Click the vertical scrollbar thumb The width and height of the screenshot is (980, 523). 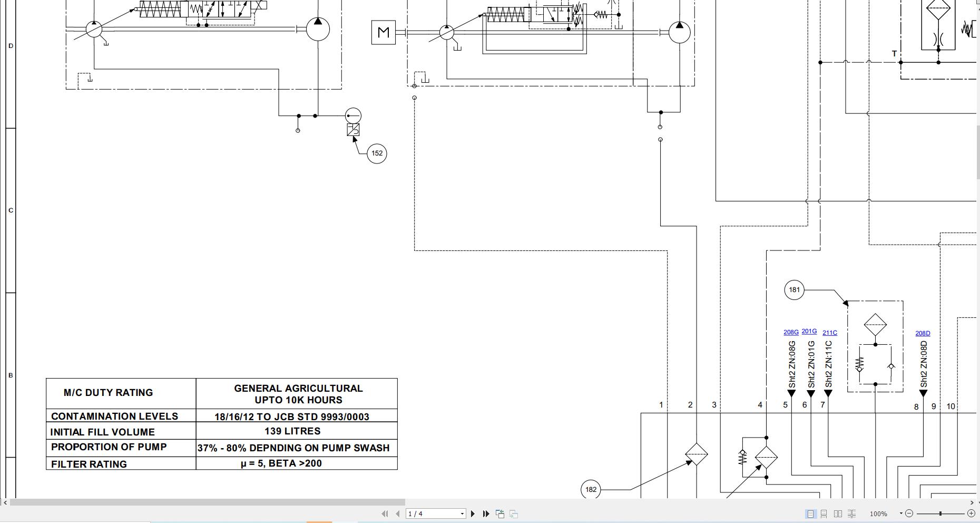point(978,152)
